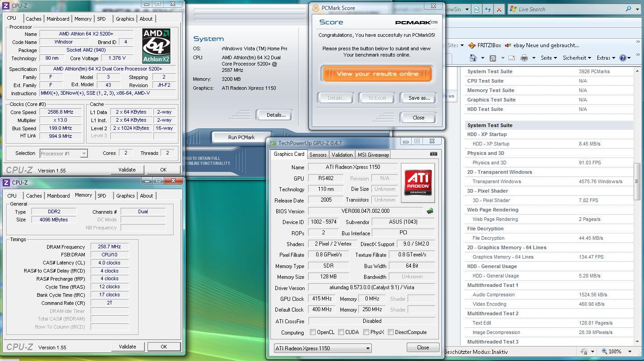The image size is (644, 361).
Task: Toggle the CUDA checkbox in GPU-Z
Action: [341, 332]
